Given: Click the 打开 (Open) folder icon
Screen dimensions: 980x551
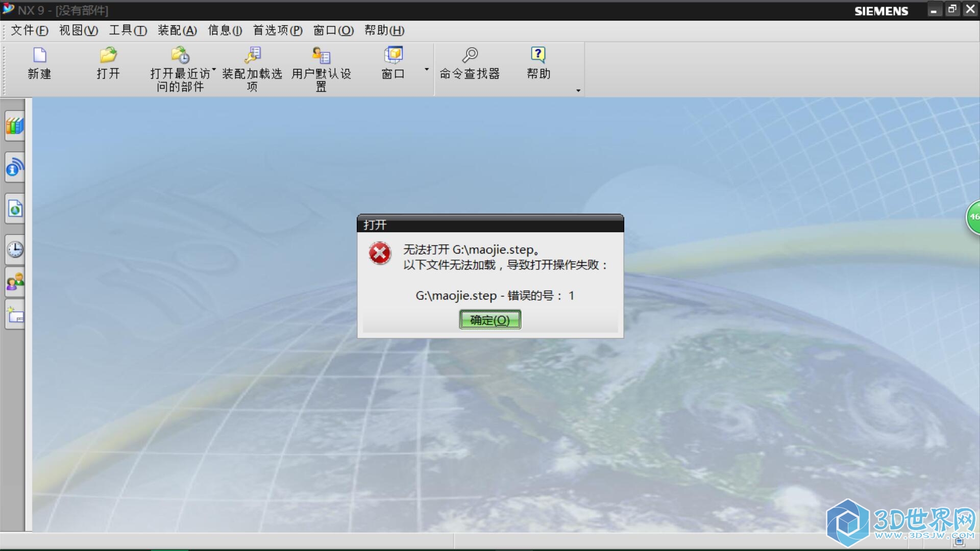Looking at the screenshot, I should (108, 55).
